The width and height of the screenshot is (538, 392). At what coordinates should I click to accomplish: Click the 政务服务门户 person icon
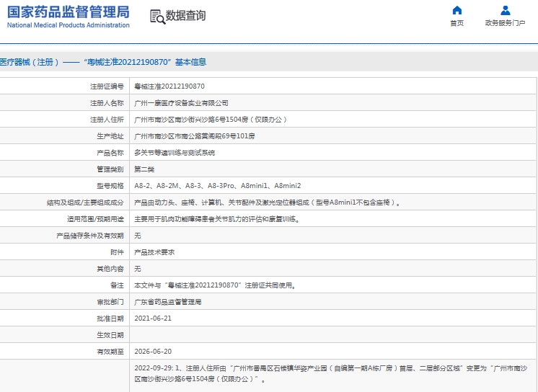(x=505, y=10)
